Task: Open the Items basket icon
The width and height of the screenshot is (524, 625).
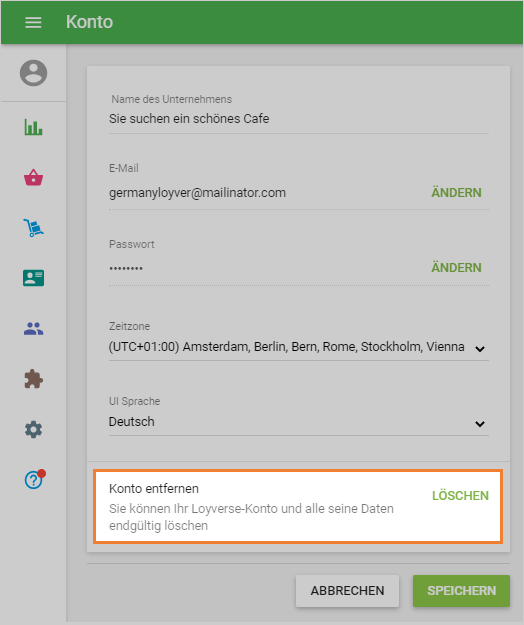Action: click(x=33, y=177)
